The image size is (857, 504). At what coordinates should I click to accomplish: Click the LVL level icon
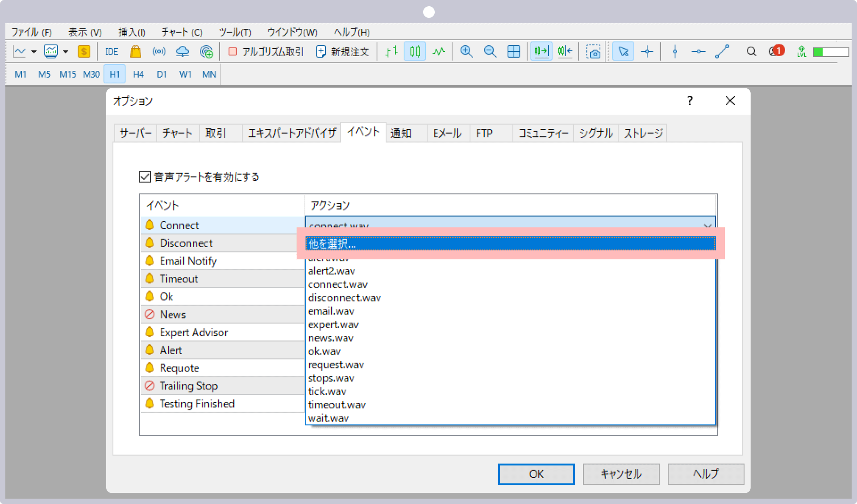(x=802, y=52)
